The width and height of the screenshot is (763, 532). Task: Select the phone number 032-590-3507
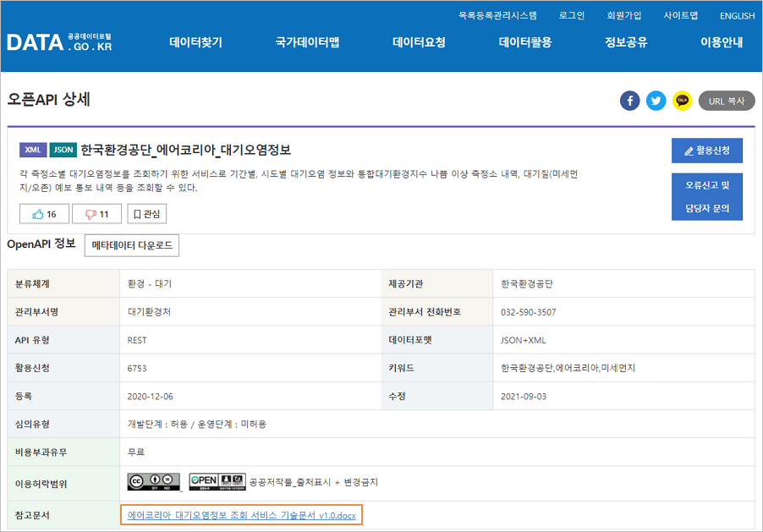(x=528, y=312)
